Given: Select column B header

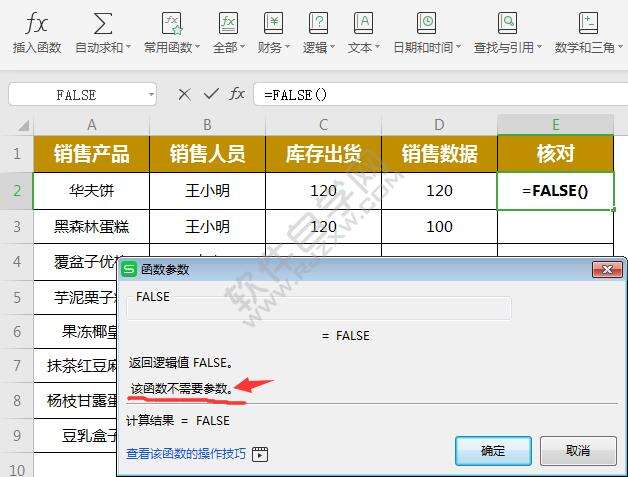Looking at the screenshot, I should 207,125.
